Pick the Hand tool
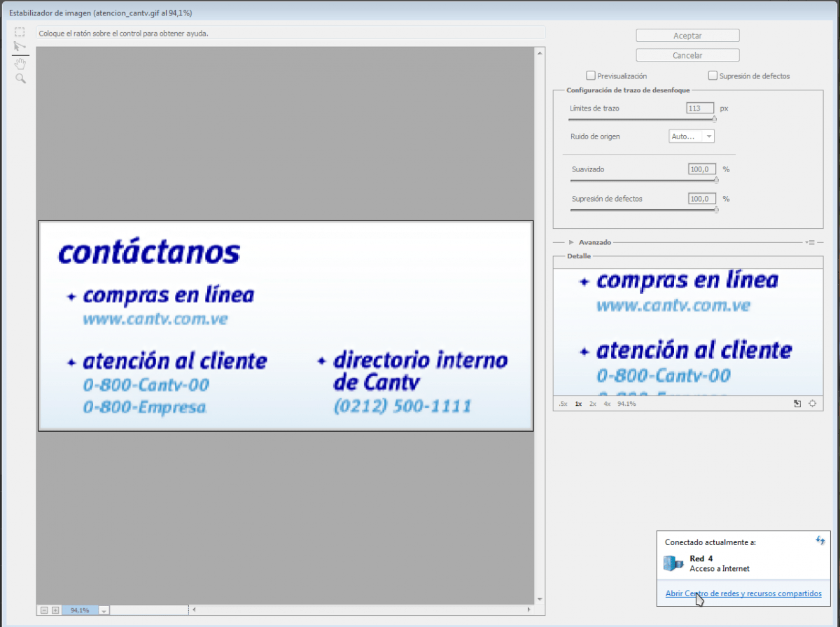 20,63
